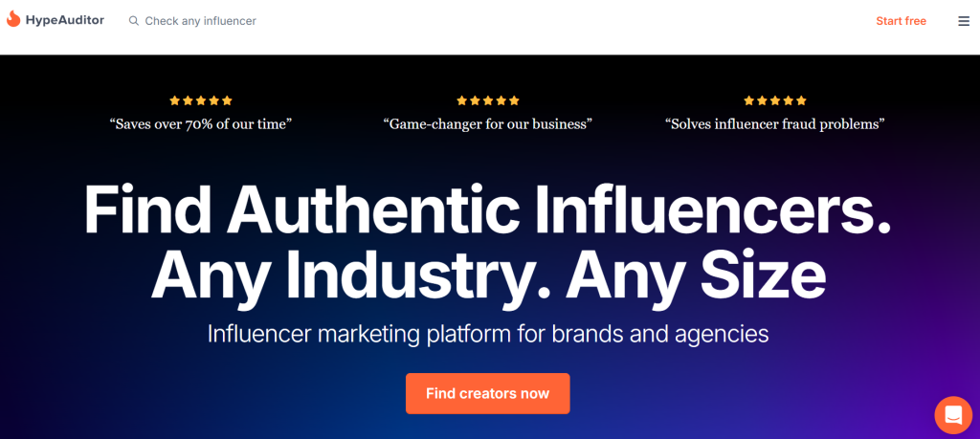Click last star of the rightmost rating
Screen dimensions: 980x439
802,100
